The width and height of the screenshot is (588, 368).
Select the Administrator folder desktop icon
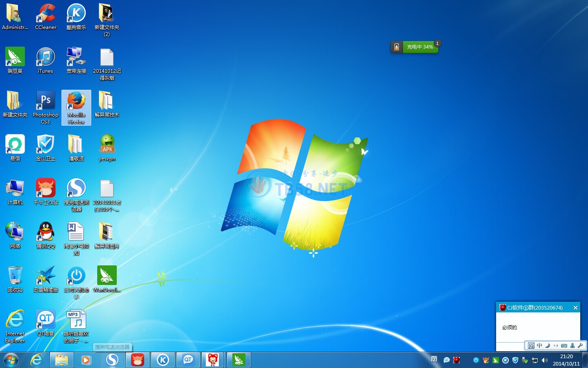[15, 16]
